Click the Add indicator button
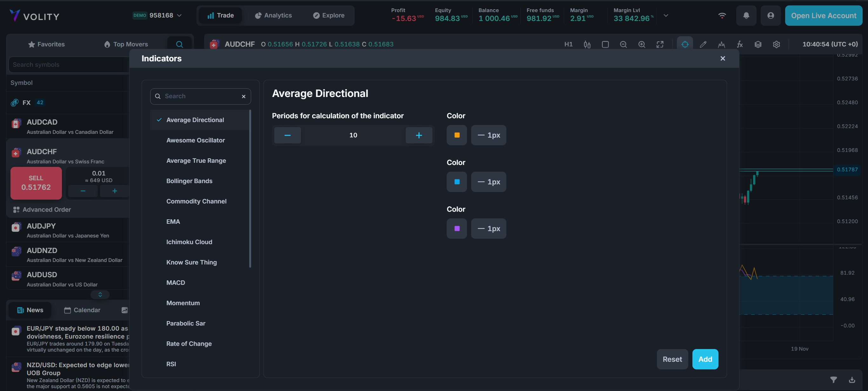 tap(705, 359)
